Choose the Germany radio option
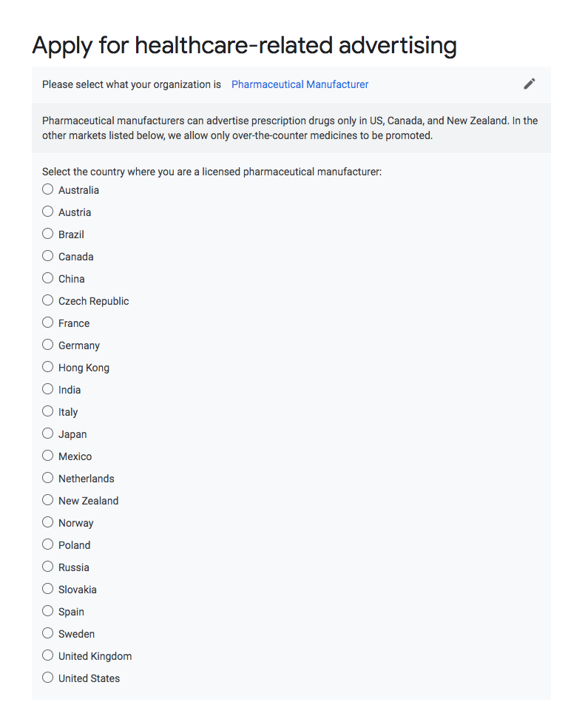This screenshot has height=722, width=588. pyautogui.click(x=48, y=345)
